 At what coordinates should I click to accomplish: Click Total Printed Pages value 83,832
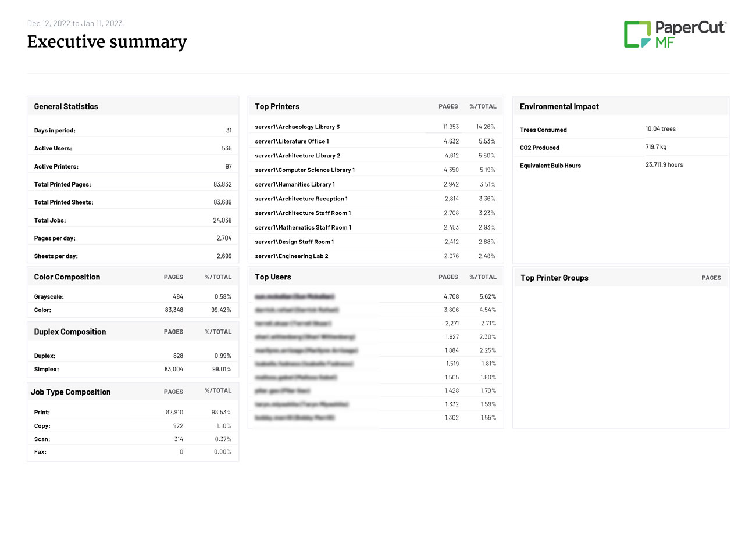click(x=223, y=184)
